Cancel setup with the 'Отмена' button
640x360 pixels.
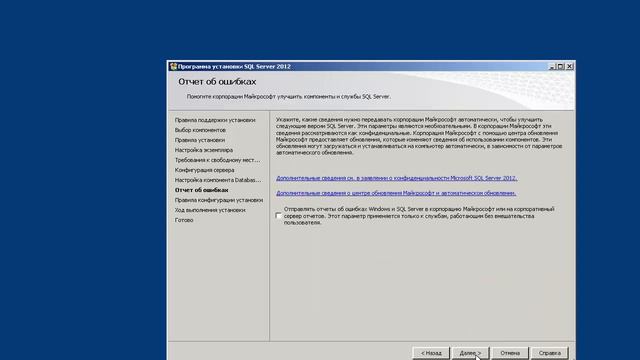510,353
